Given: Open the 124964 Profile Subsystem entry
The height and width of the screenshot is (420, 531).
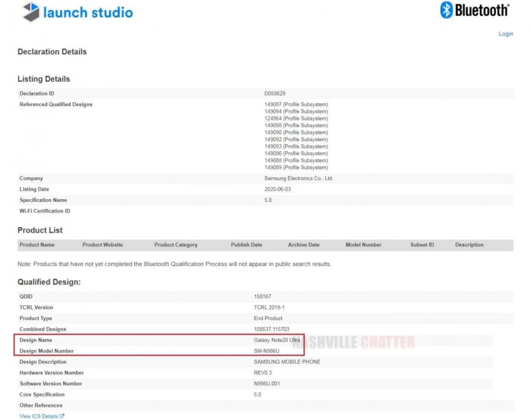Looking at the screenshot, I should [x=296, y=118].
